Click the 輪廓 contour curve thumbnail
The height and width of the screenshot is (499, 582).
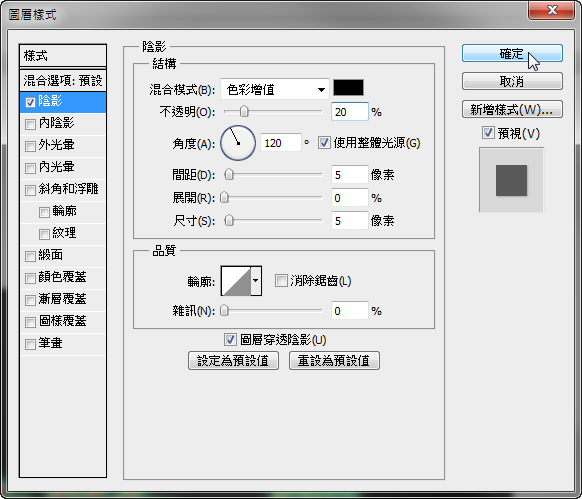[x=236, y=281]
